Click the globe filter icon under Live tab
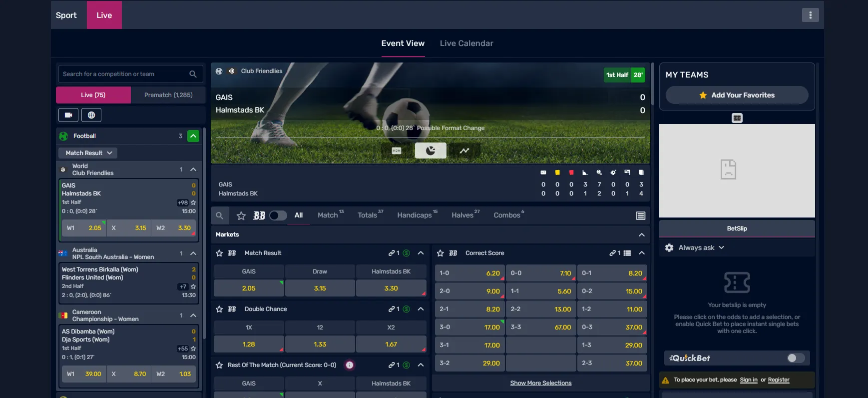 coord(91,115)
